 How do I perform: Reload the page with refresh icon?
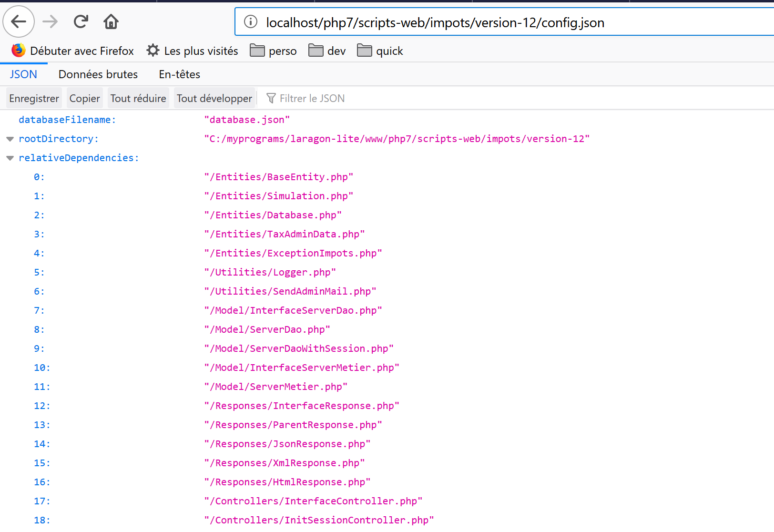(x=81, y=21)
